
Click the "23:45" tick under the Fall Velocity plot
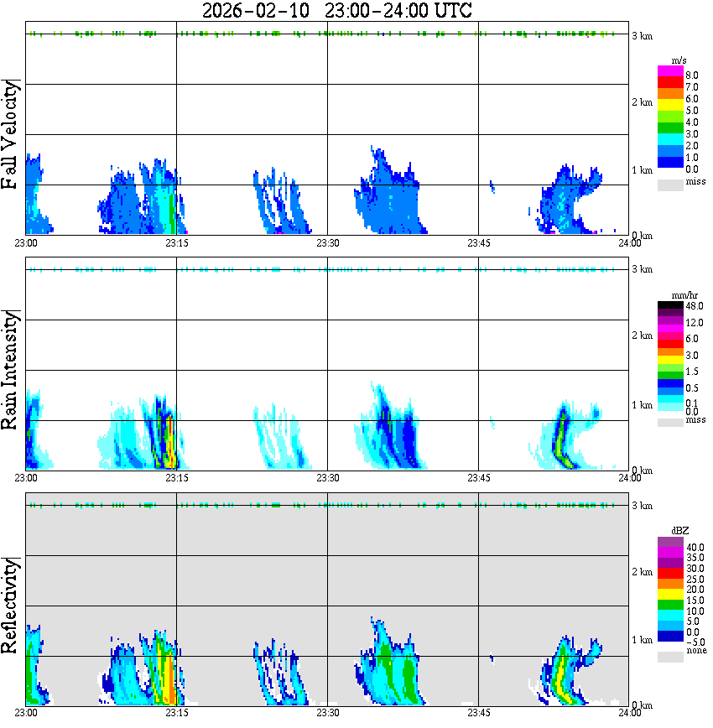point(479,243)
